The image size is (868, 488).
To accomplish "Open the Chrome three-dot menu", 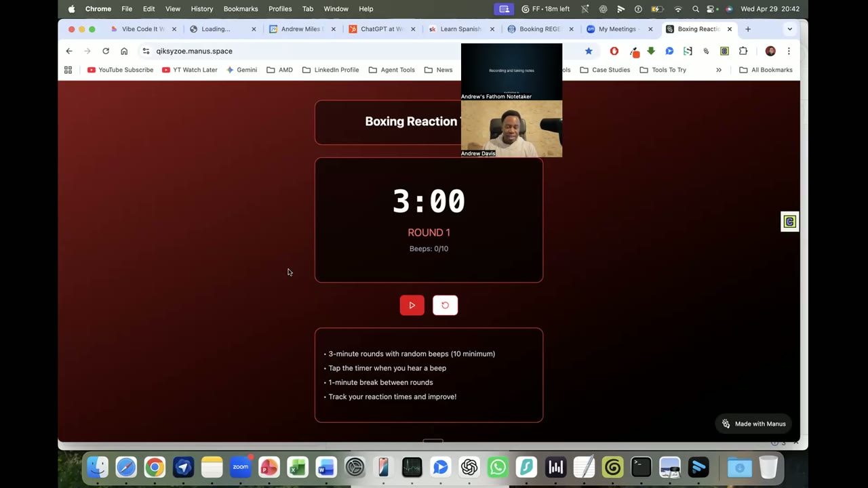I will pos(789,51).
